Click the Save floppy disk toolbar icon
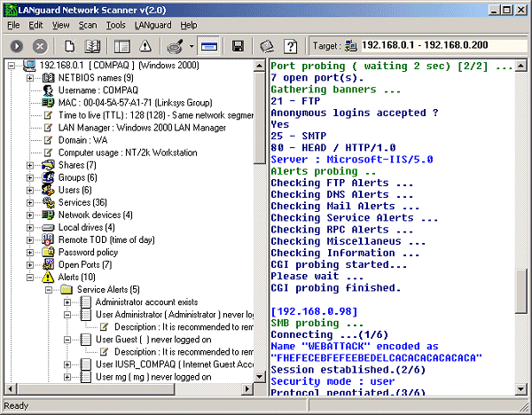Image resolution: width=532 pixels, height=415 pixels. (x=238, y=45)
